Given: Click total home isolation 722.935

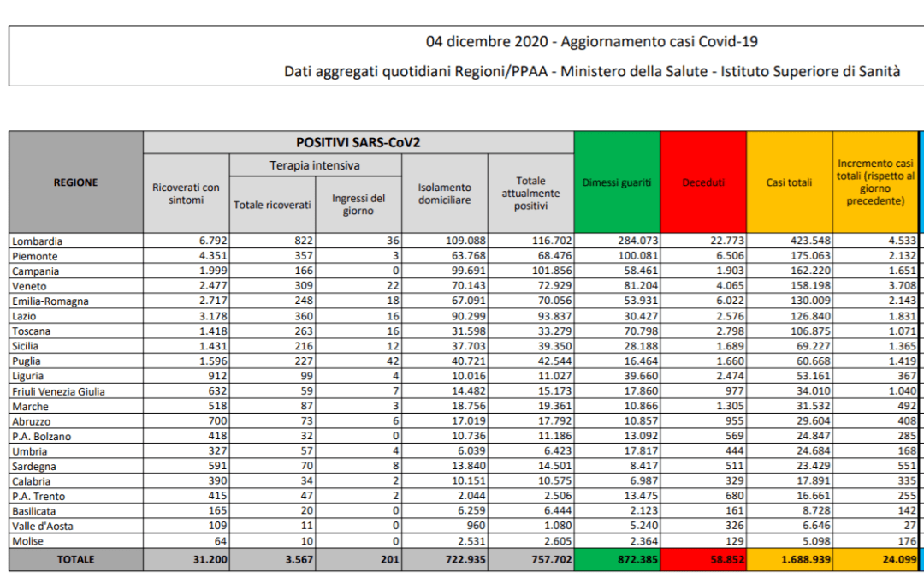Looking at the screenshot, I should (x=465, y=560).
